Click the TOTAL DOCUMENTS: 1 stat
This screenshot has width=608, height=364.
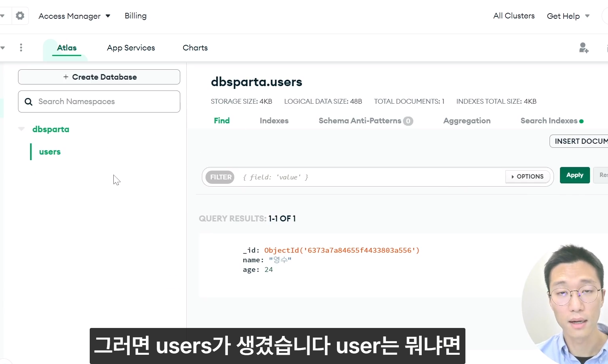[409, 101]
